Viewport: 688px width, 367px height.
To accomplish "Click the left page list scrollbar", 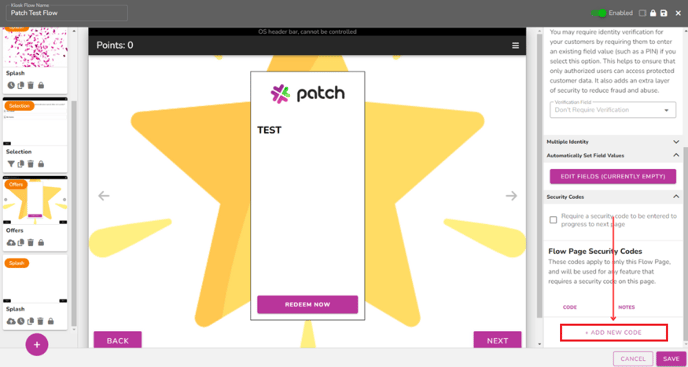I will 74,213.
